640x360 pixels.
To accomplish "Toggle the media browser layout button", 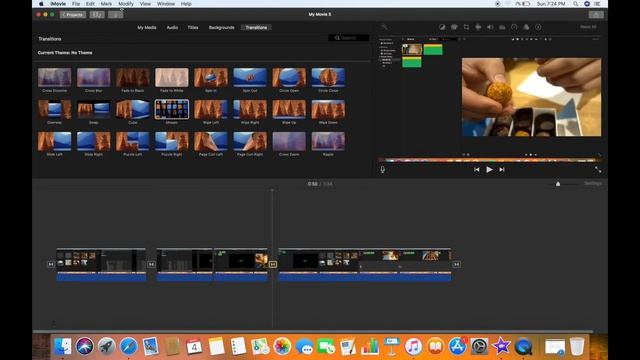I will click(97, 15).
